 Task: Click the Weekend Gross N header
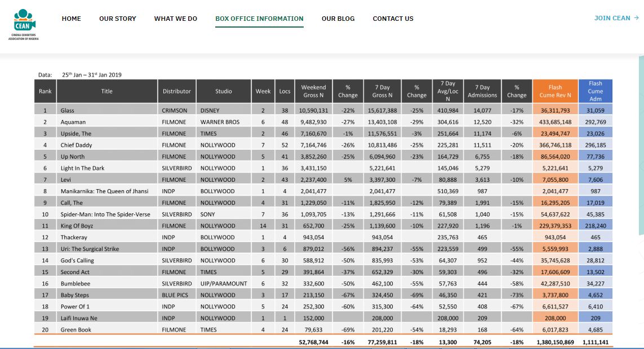(x=313, y=91)
